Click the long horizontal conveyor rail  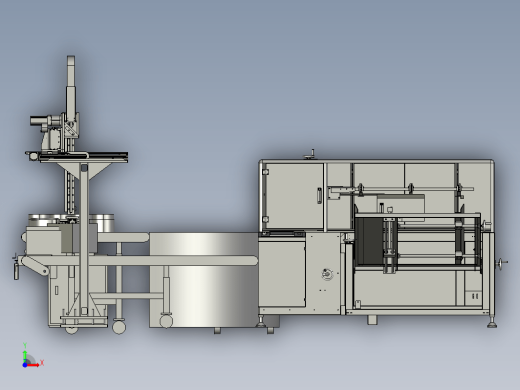pos(139,261)
